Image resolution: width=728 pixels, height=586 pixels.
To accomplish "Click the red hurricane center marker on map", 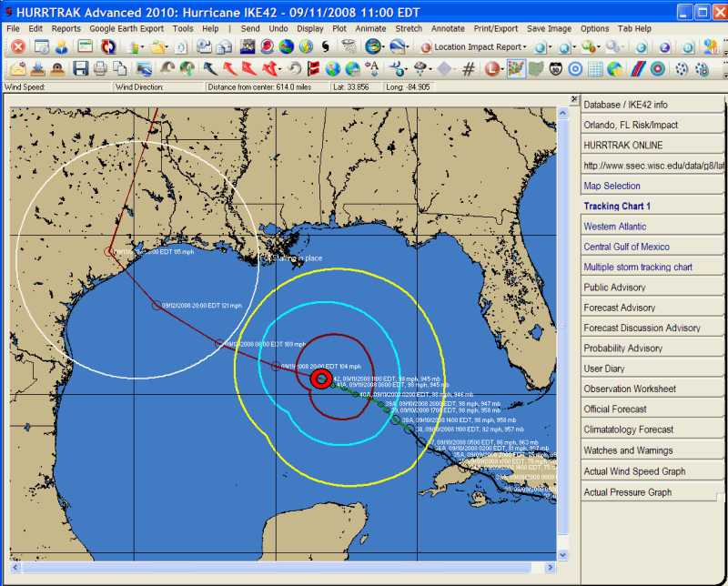I will click(x=320, y=378).
